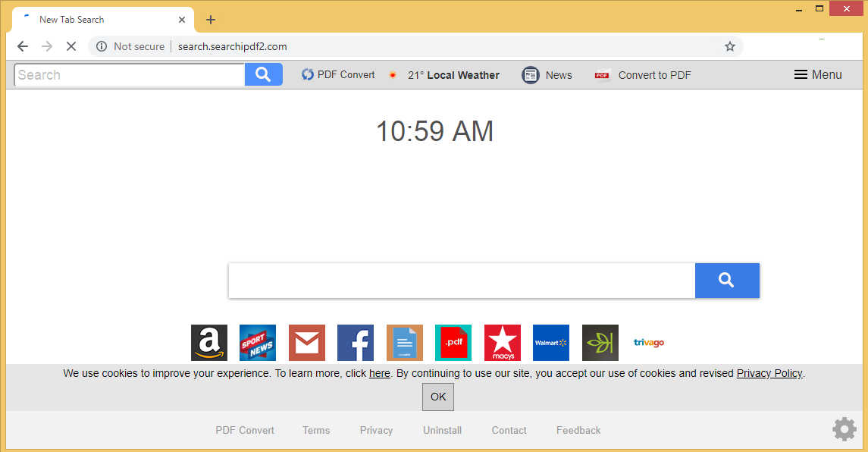868x452 pixels.
Task: Open the footer Terms link
Action: click(x=316, y=431)
